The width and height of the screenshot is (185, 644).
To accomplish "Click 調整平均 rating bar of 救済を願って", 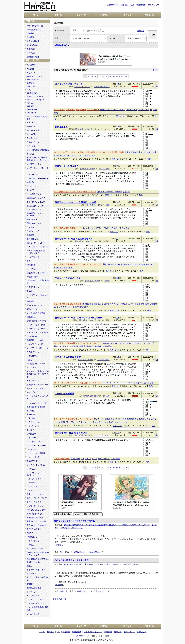I will click(135, 129).
